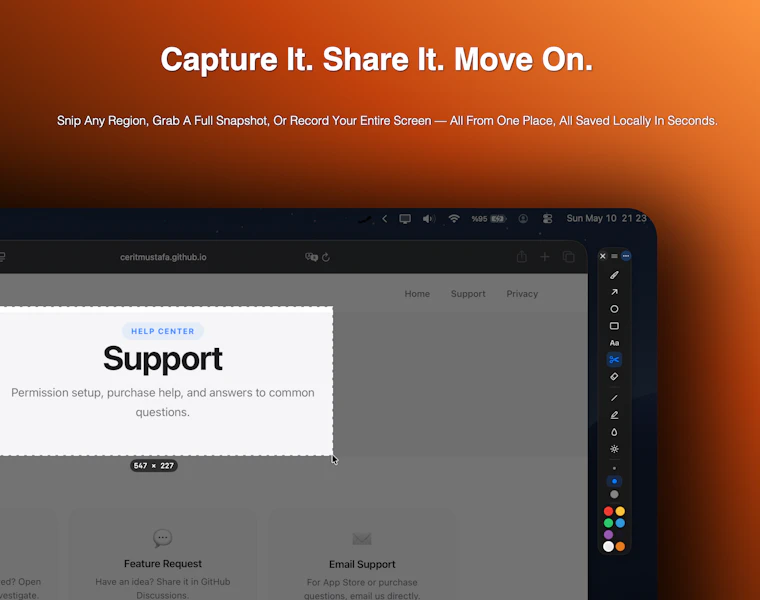760x600 pixels.
Task: Pick the green color swatch
Action: click(608, 523)
